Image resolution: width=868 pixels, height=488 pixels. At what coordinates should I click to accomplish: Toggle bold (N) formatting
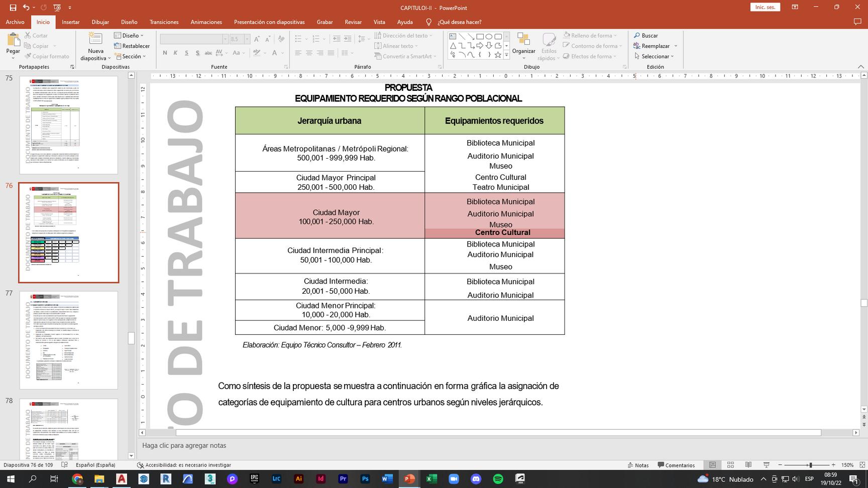[x=165, y=53]
